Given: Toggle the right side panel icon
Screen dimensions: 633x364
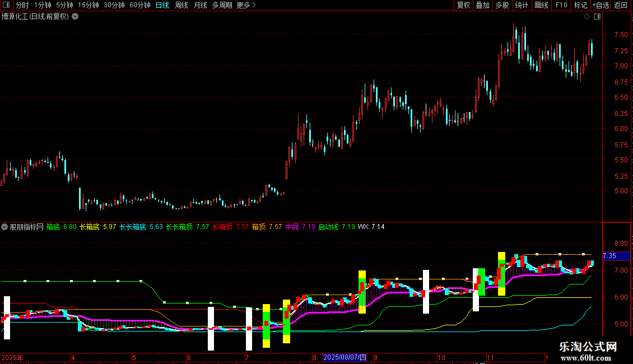Looking at the screenshot, I should coord(597,17).
